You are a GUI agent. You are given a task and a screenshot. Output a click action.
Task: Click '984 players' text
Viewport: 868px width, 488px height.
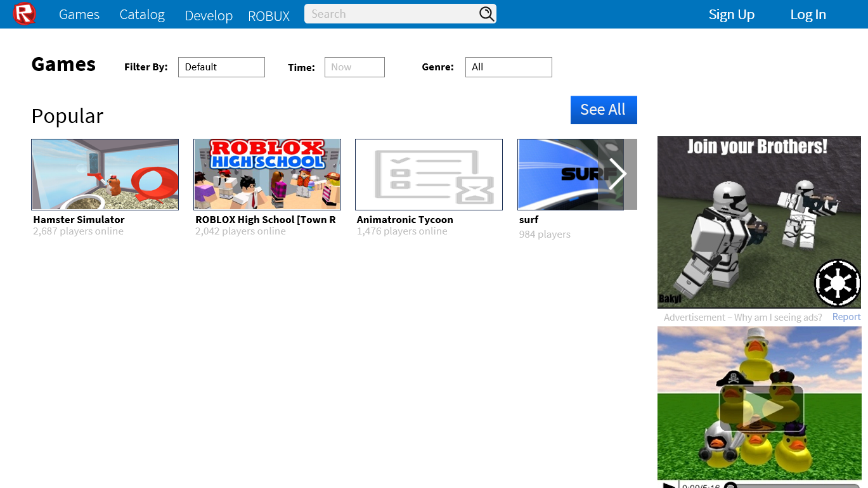click(x=545, y=234)
